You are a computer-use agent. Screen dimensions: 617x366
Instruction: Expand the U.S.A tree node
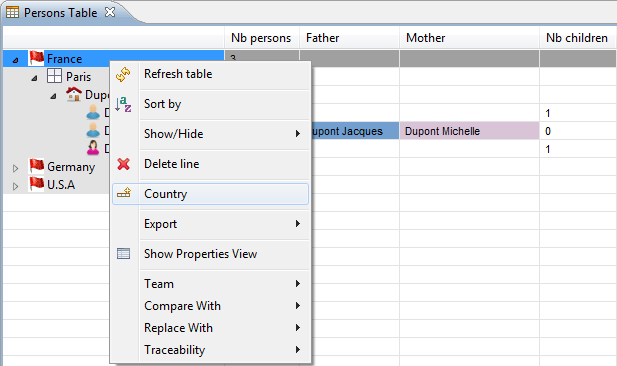(15, 186)
